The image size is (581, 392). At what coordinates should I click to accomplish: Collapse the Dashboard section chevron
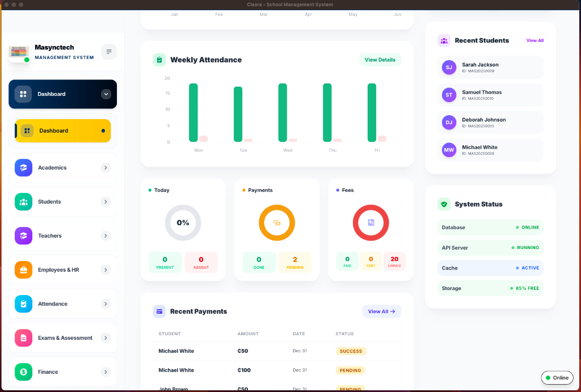point(106,94)
